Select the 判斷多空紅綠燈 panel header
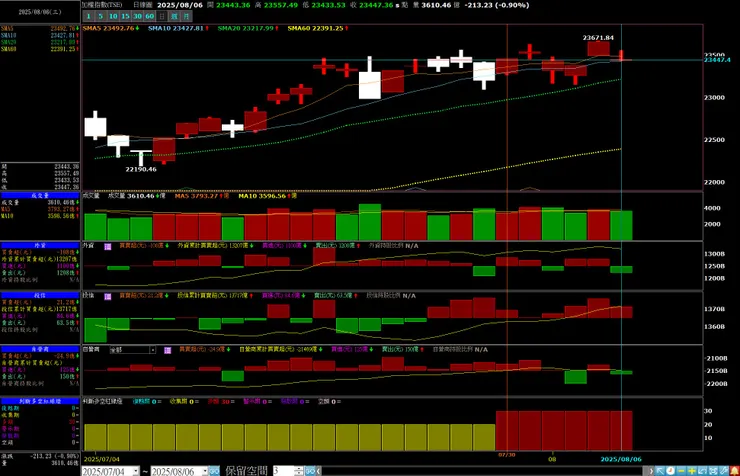Screen dimensions: 740x476 tap(40, 401)
